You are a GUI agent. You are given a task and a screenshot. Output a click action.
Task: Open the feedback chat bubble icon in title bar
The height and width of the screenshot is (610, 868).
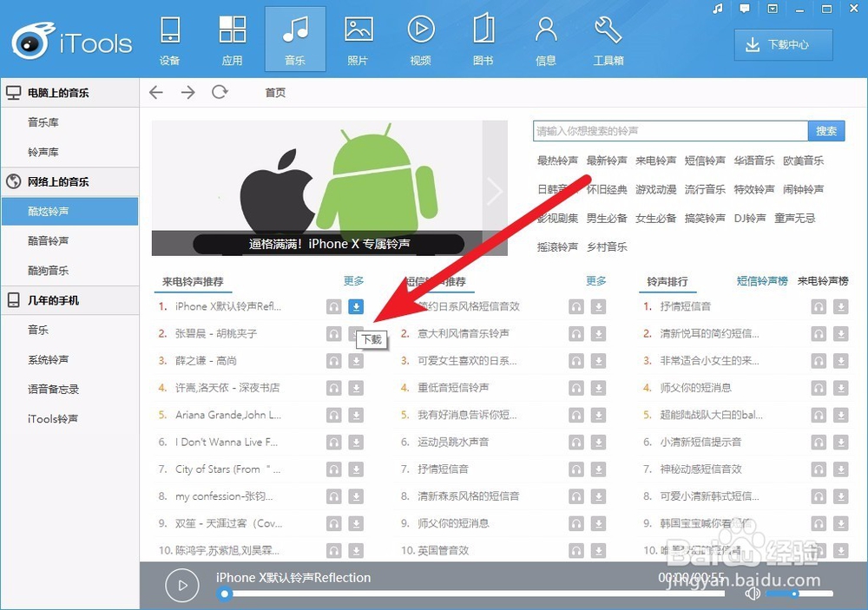[x=745, y=9]
